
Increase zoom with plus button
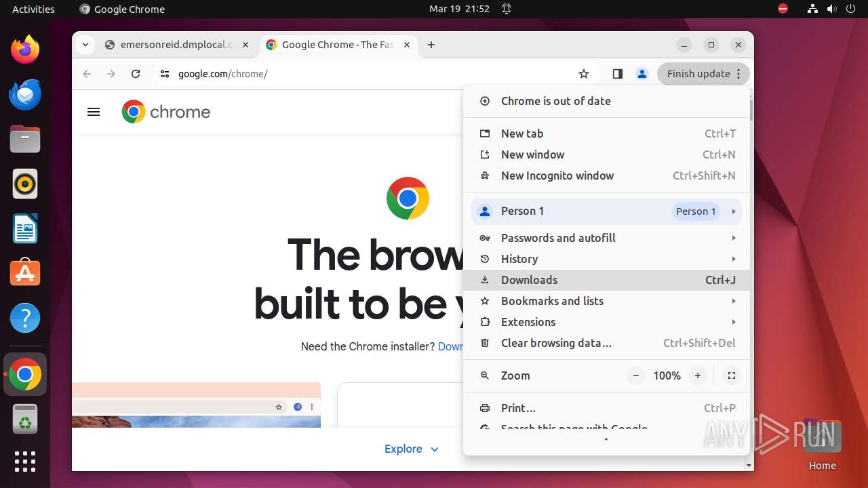(697, 375)
